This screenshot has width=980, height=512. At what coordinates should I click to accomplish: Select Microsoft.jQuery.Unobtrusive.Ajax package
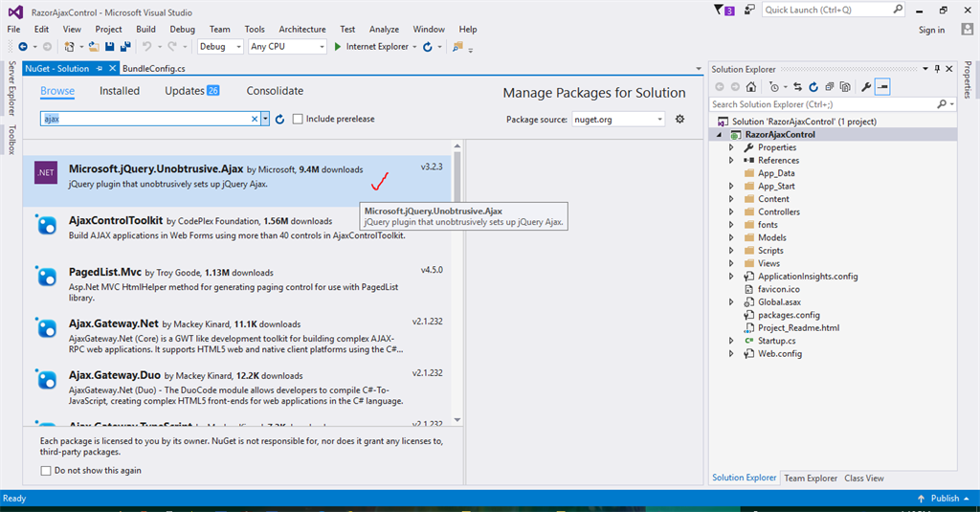(x=237, y=181)
